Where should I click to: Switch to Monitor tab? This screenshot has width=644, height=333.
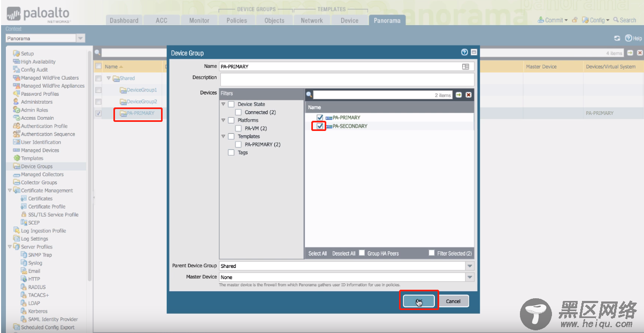point(199,20)
